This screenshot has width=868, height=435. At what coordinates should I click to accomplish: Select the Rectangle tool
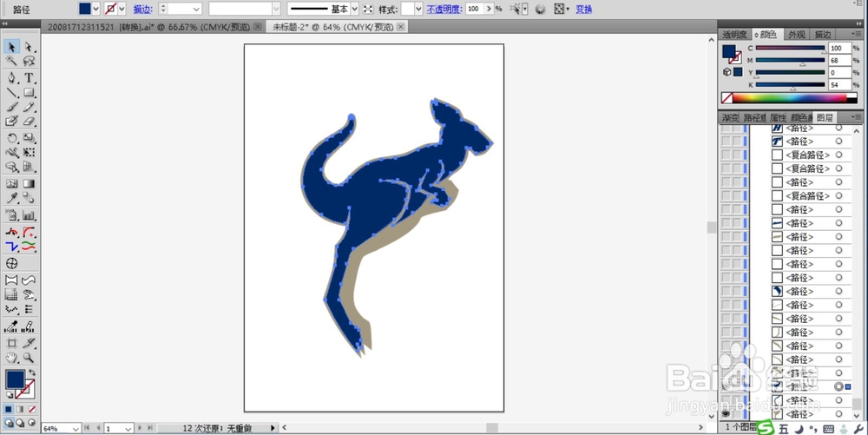(29, 92)
